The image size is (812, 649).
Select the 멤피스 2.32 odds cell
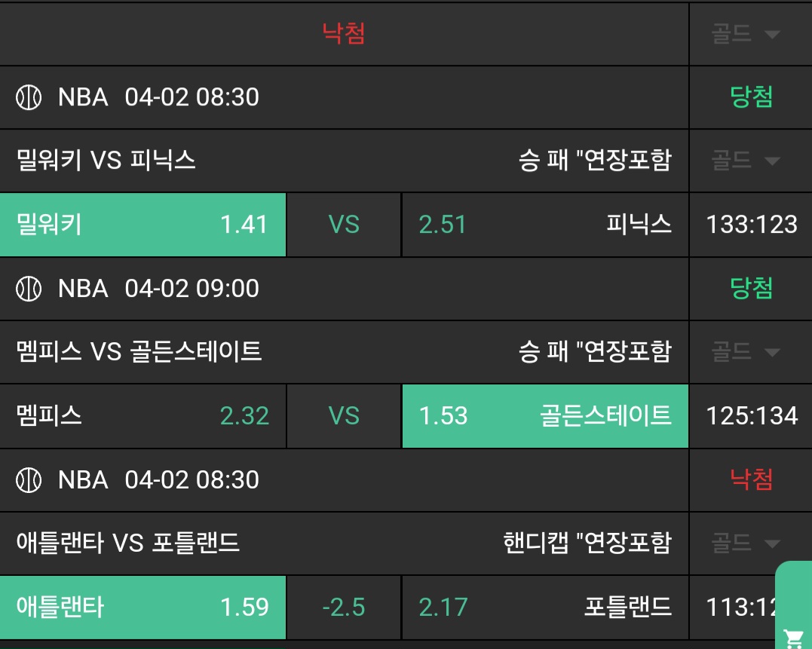pos(142,416)
